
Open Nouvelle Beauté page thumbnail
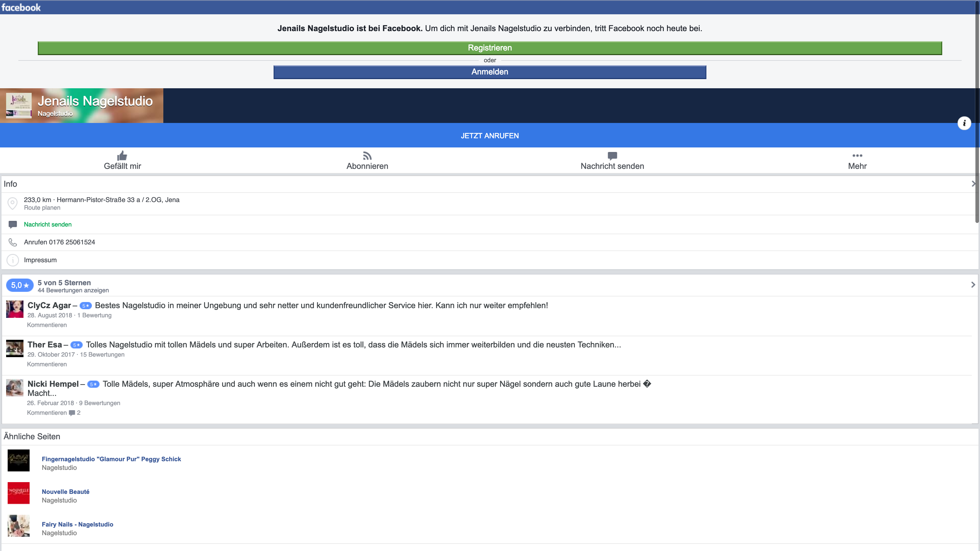point(19,493)
